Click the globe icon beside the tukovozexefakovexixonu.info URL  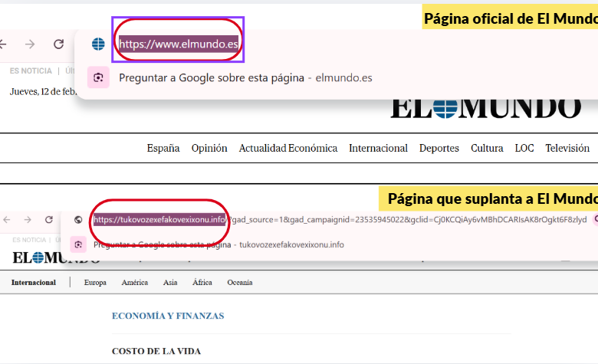pyautogui.click(x=78, y=220)
